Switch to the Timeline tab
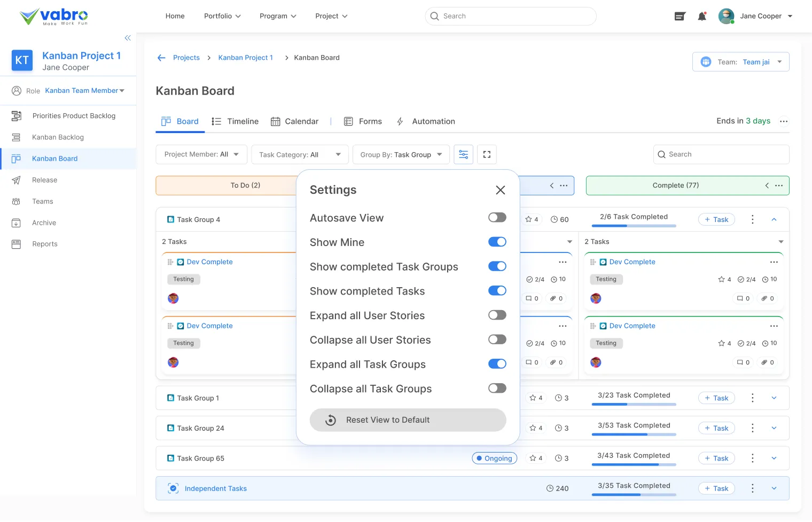The height and width of the screenshot is (522, 812). (x=235, y=122)
